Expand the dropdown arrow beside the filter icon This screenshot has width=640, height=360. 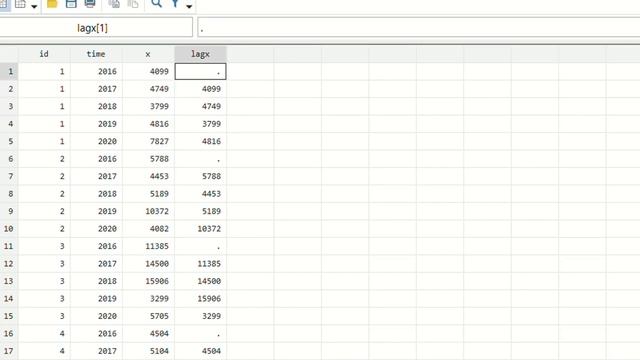point(189,6)
